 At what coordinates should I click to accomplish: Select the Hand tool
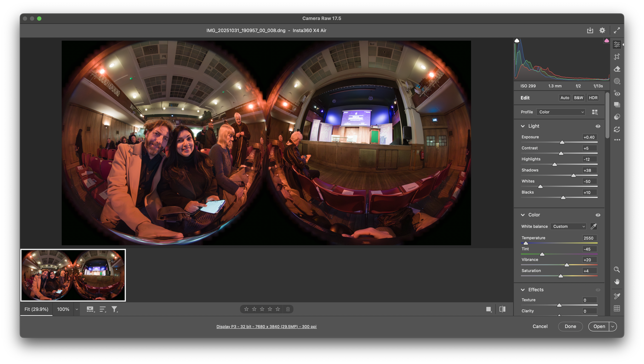[617, 281]
